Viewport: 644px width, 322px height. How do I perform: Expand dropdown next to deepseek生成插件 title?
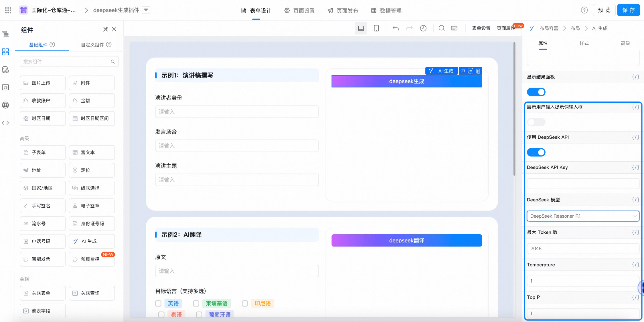point(146,10)
